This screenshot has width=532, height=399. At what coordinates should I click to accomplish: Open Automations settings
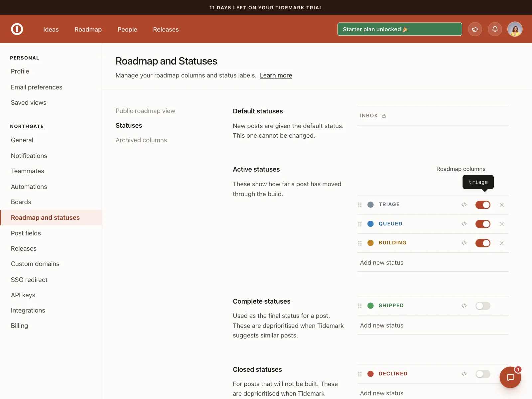[29, 187]
